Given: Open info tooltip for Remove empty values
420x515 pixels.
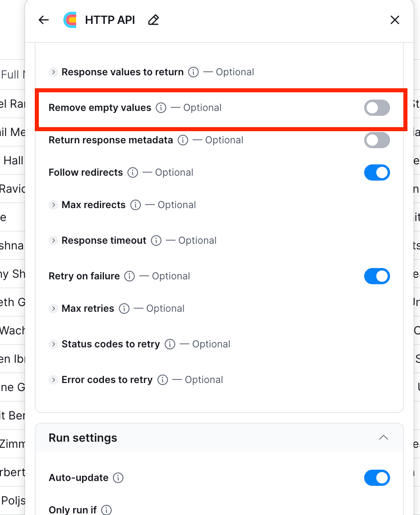Looking at the screenshot, I should tap(161, 108).
